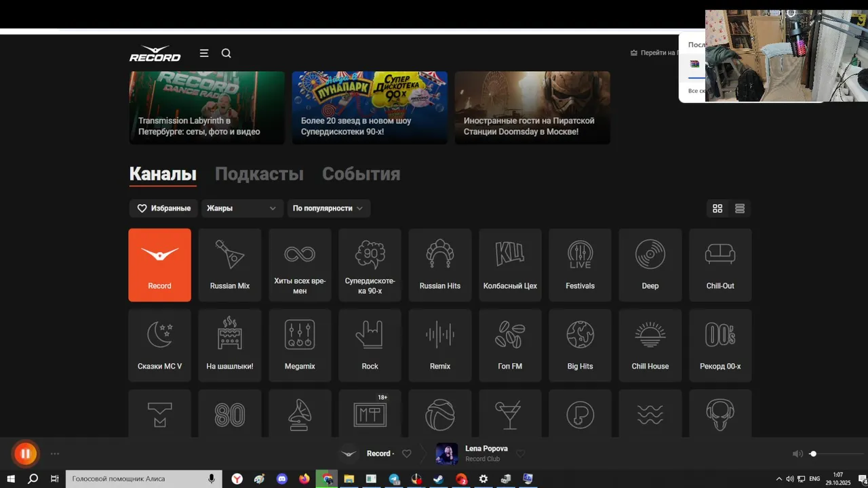Image resolution: width=868 pixels, height=488 pixels.
Task: Toggle Избранные favorites filter
Action: (163, 208)
